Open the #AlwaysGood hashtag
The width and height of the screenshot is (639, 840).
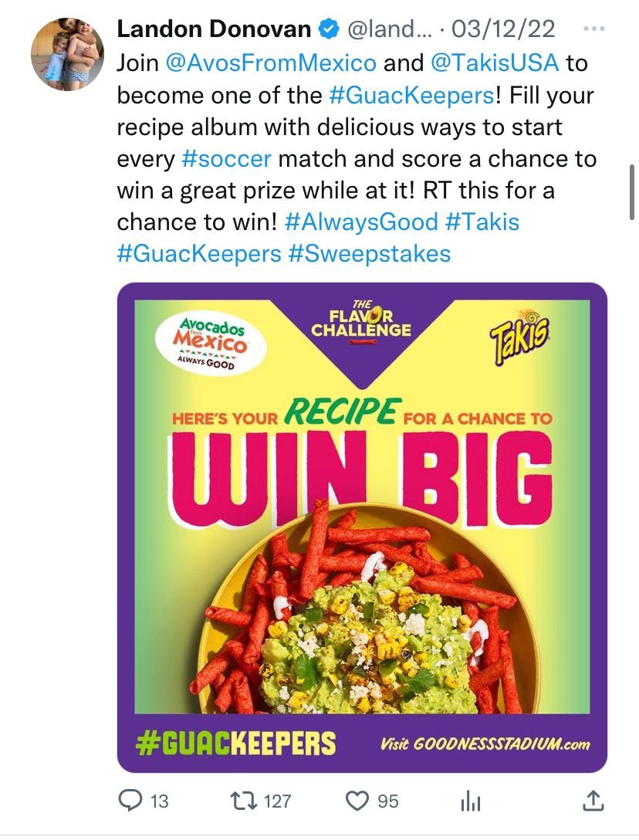(x=361, y=222)
